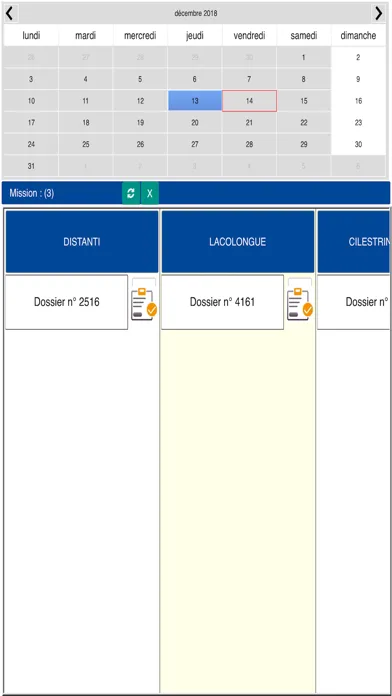Pick December 21 on the calendar
This screenshot has height=696, width=392.
tap(249, 123)
